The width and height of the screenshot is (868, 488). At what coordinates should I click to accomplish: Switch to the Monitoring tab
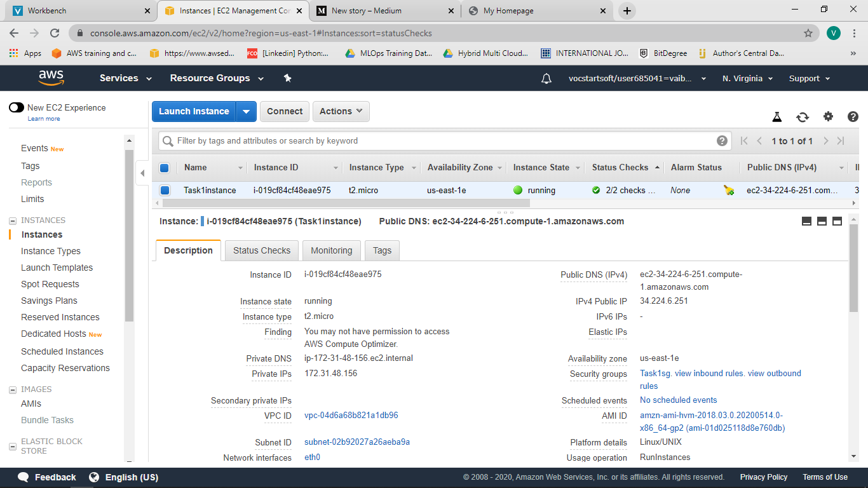click(331, 250)
